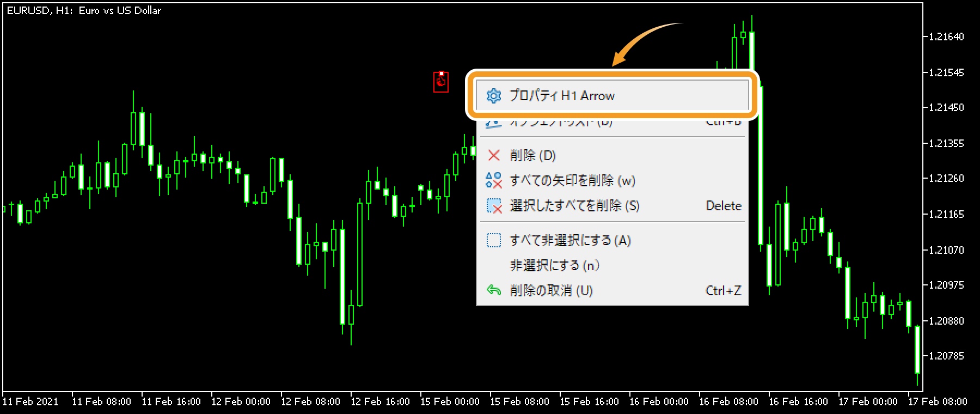Viewport: 980px width, 414px height.
Task: Click time label 17 Feb 00:00
Action: pyautogui.click(x=868, y=401)
